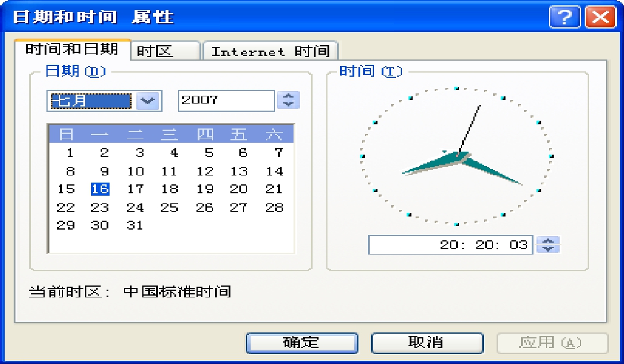Click the year field showing 2007
Viewport: 624px width, 364px height.
click(x=226, y=100)
